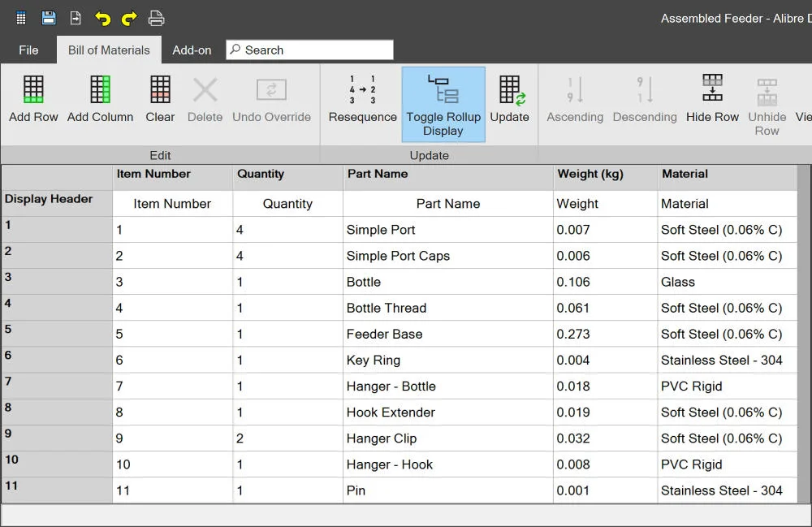Sort the column in Ascending order
Screen dimensions: 812x527
click(x=575, y=99)
